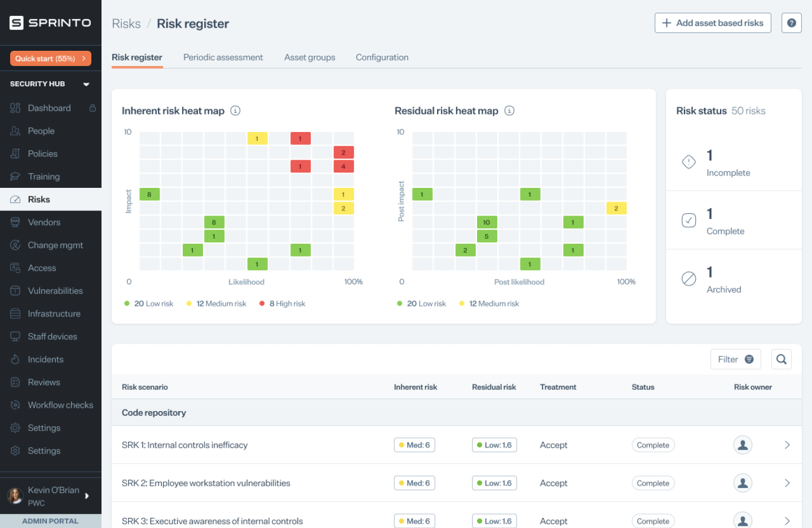The height and width of the screenshot is (528, 812).
Task: Click SRK 2 Low: 1.6 residual badge
Action: click(495, 483)
